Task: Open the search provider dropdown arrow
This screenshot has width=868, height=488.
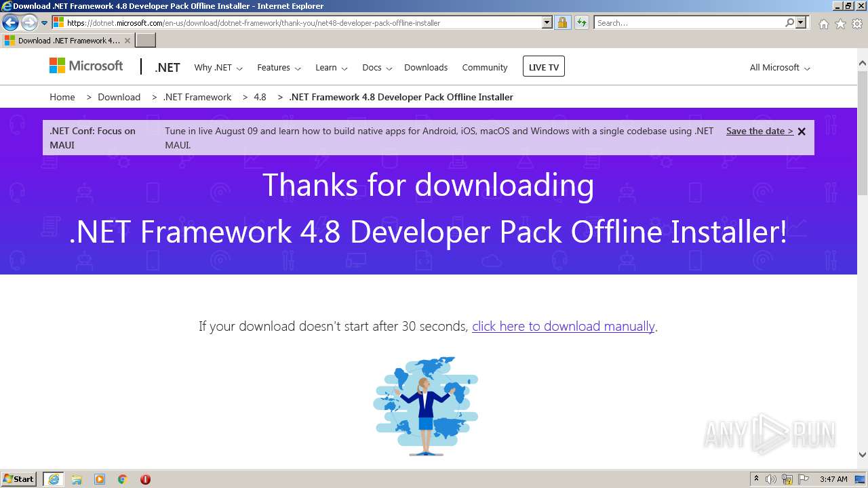Action: point(802,22)
